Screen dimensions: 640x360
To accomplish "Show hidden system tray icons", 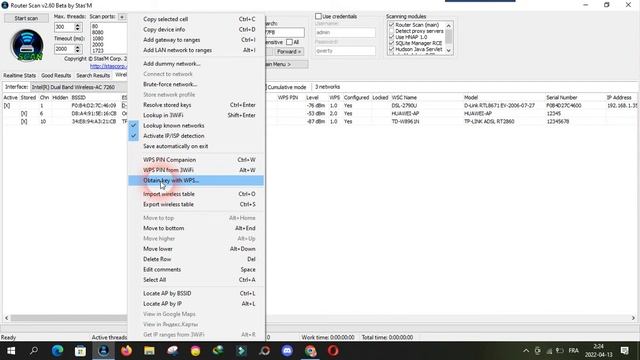I will tap(526, 351).
